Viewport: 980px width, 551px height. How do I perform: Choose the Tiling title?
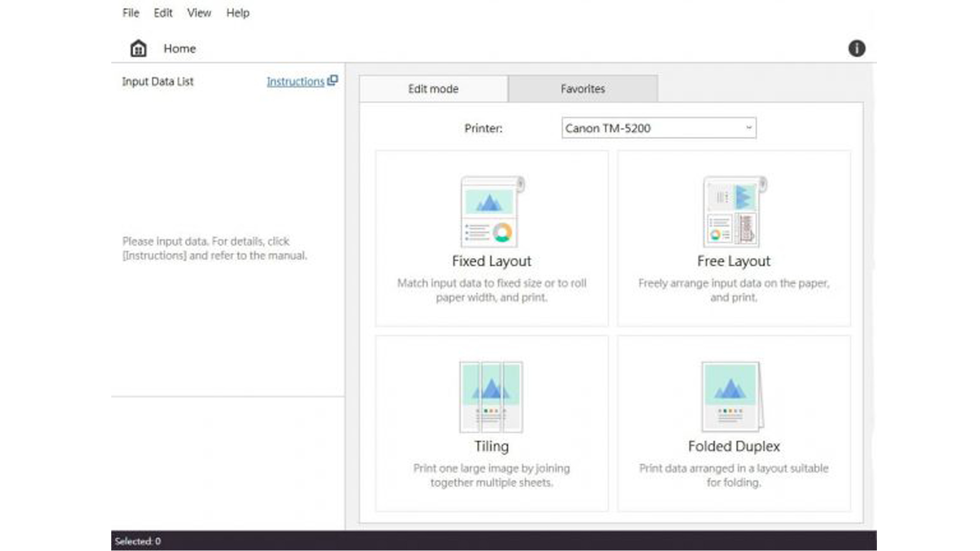click(x=492, y=446)
